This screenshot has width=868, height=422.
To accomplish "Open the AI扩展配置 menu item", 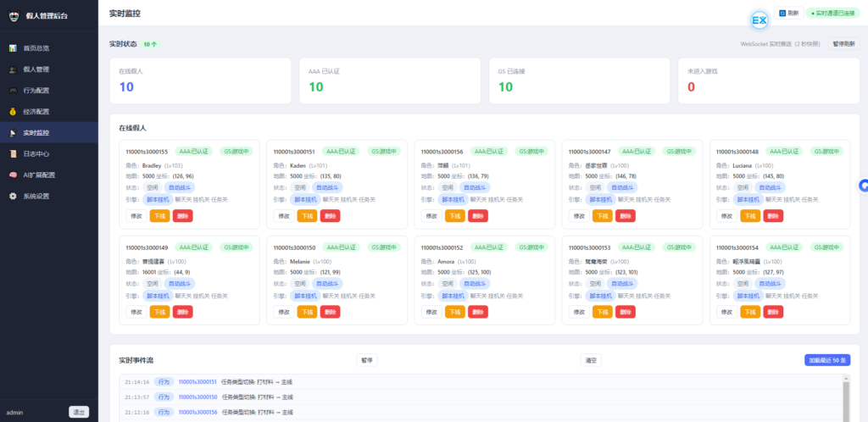I will pos(48,175).
